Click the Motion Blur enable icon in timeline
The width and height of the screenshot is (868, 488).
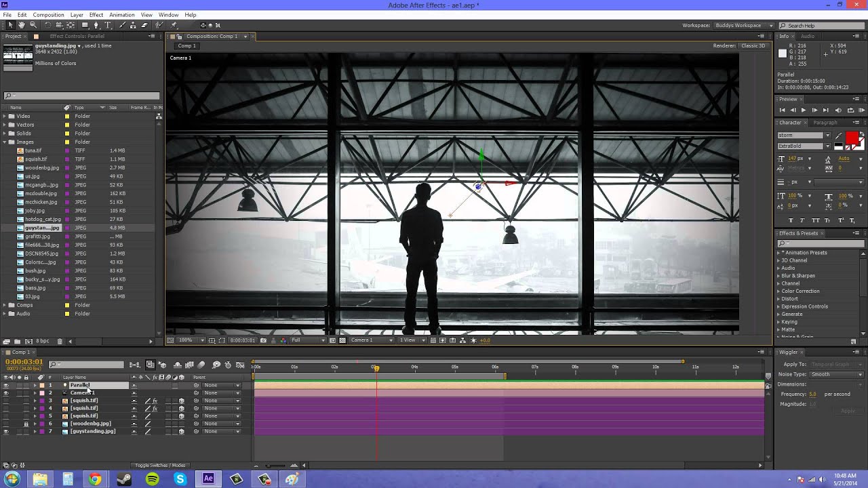(x=201, y=365)
